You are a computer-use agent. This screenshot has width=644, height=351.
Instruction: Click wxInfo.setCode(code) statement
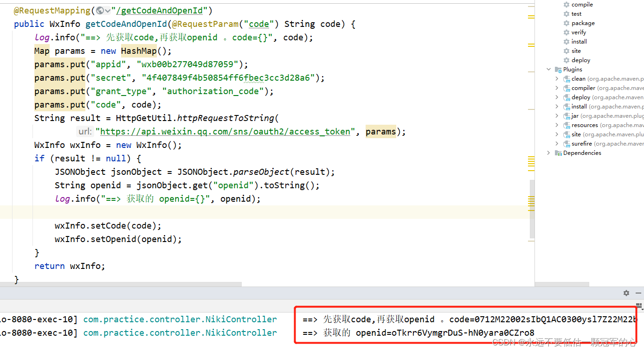point(108,226)
